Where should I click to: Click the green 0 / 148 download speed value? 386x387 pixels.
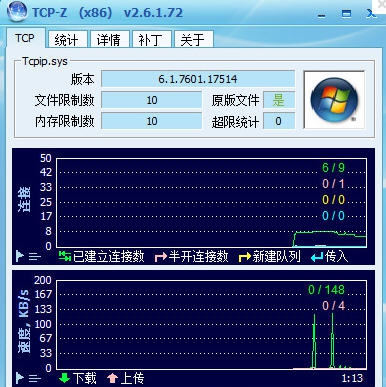coord(326,290)
